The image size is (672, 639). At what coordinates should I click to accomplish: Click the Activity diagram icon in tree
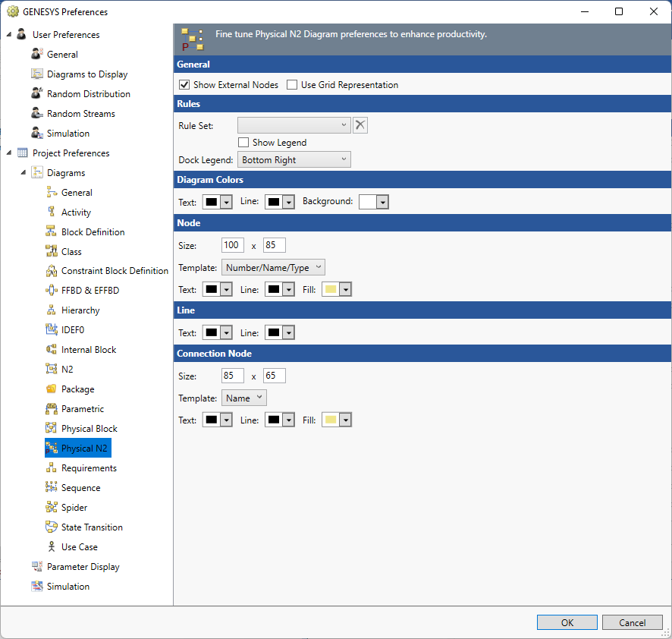click(52, 212)
